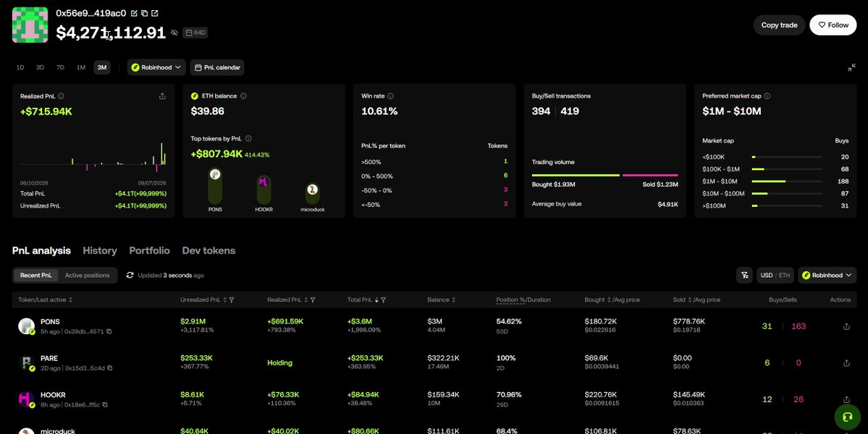This screenshot has height=434, width=868.
Task: Hide the wallet balance with eye icon
Action: [x=174, y=33]
